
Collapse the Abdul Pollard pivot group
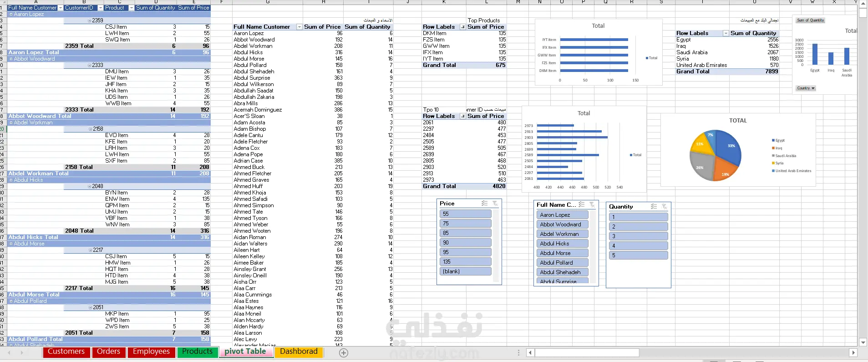(x=11, y=301)
